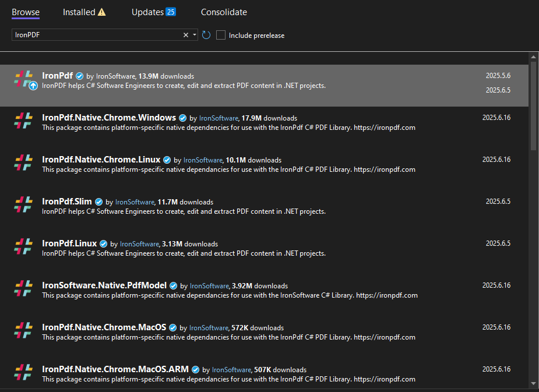Click version 2025.6.5 on IronPdf.Linux row
The image size is (539, 392).
pyautogui.click(x=498, y=243)
